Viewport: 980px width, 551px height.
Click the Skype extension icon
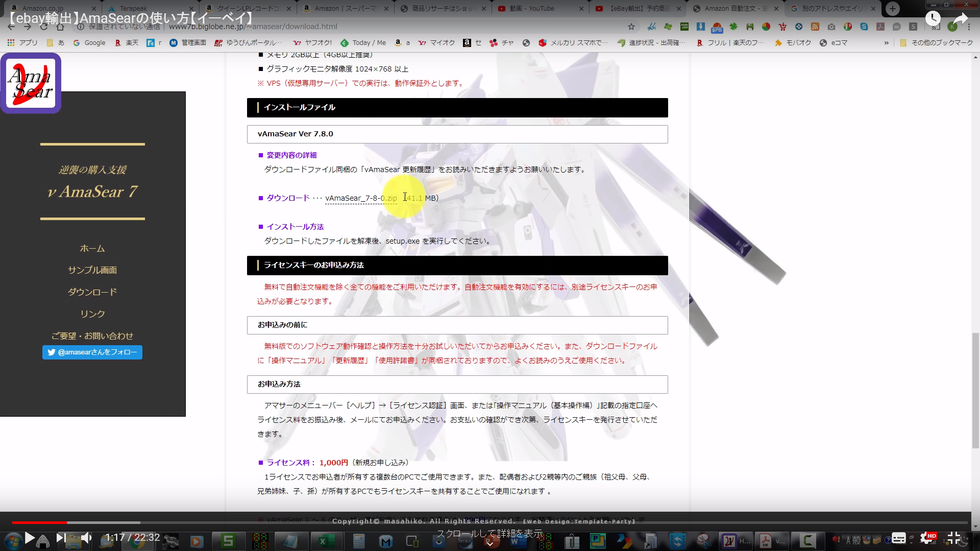pyautogui.click(x=864, y=27)
